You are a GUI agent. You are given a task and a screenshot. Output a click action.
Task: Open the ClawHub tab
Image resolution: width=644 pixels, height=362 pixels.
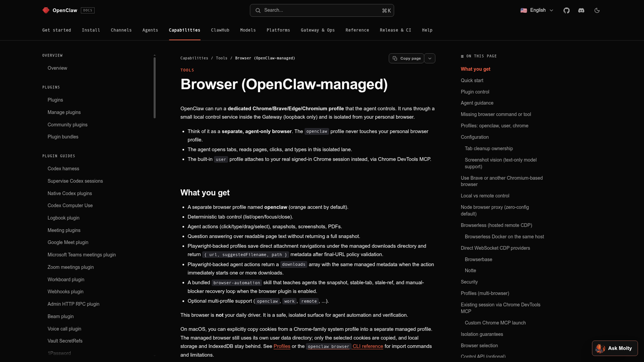(220, 30)
